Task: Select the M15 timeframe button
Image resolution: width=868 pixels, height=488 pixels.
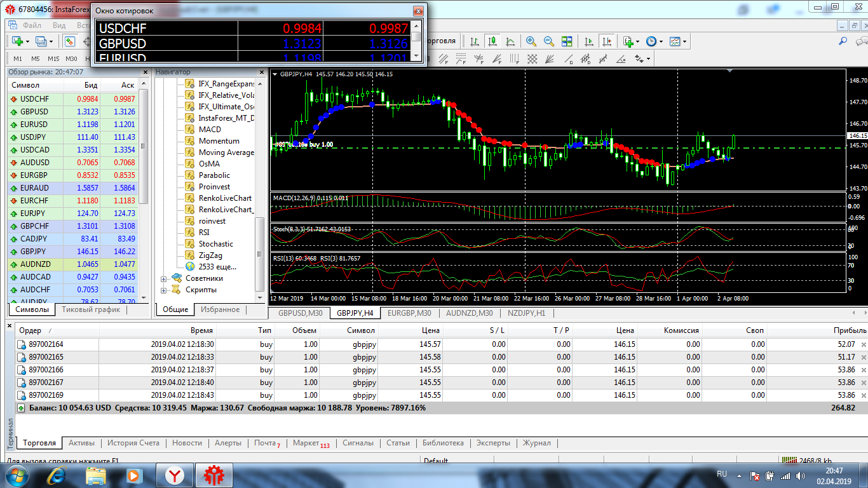Action: [x=53, y=59]
